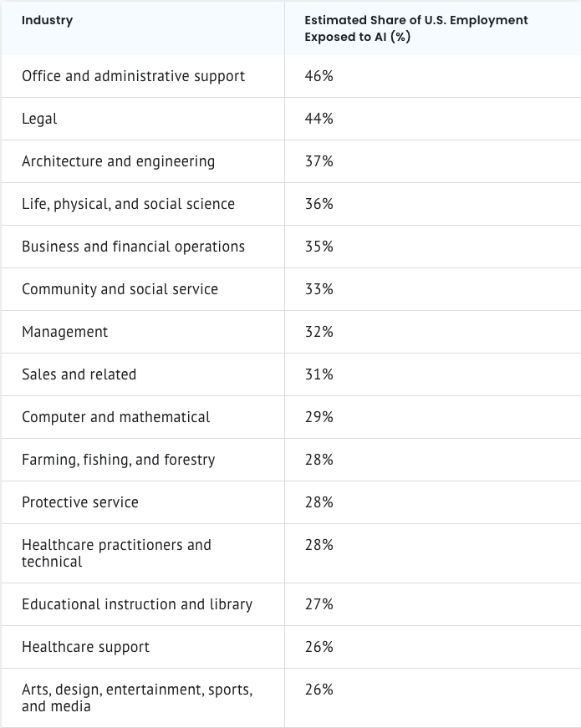Select the Computer and mathematical cell
Screen dimensions: 581x728
[x=116, y=417]
